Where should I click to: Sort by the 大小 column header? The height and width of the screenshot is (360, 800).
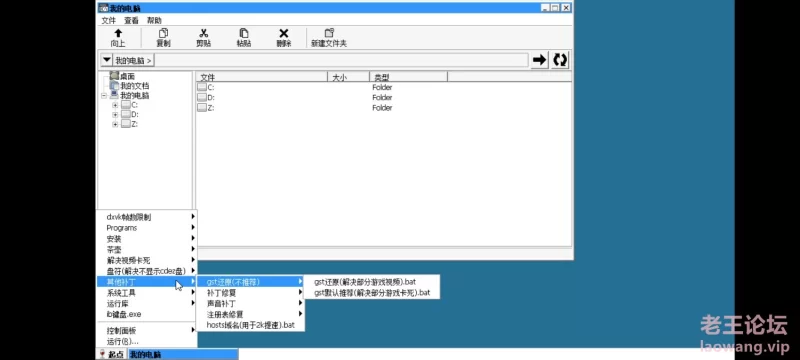tap(348, 78)
